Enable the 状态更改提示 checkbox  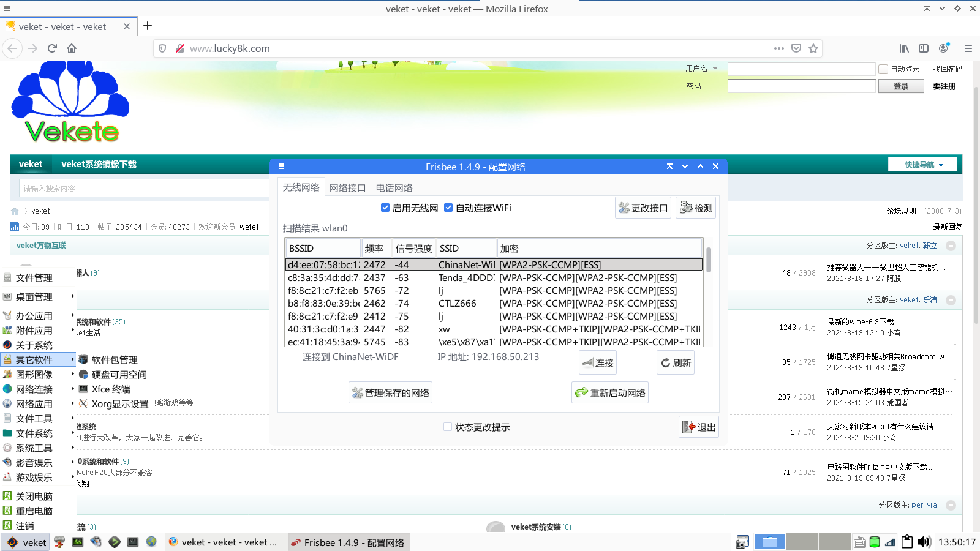448,427
